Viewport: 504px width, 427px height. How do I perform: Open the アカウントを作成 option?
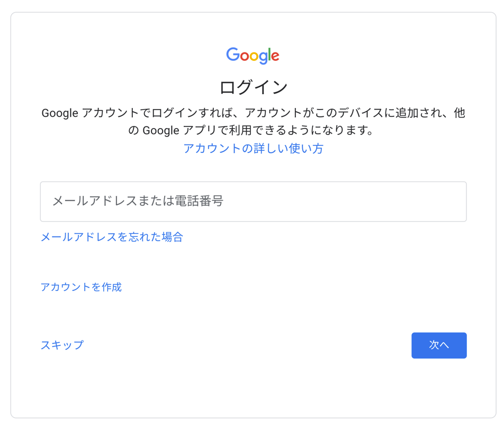pyautogui.click(x=81, y=287)
